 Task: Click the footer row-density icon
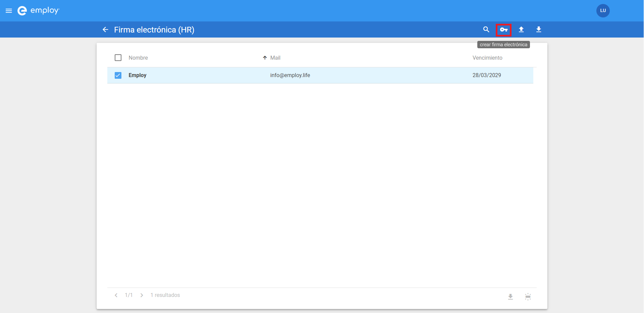click(x=528, y=297)
